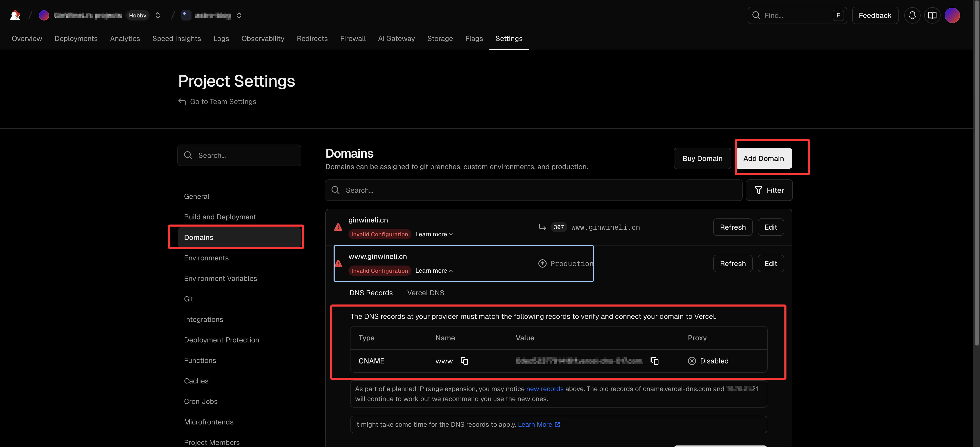980x447 pixels.
Task: Expand Learn more under ginwineli.cn
Action: pyautogui.click(x=434, y=234)
